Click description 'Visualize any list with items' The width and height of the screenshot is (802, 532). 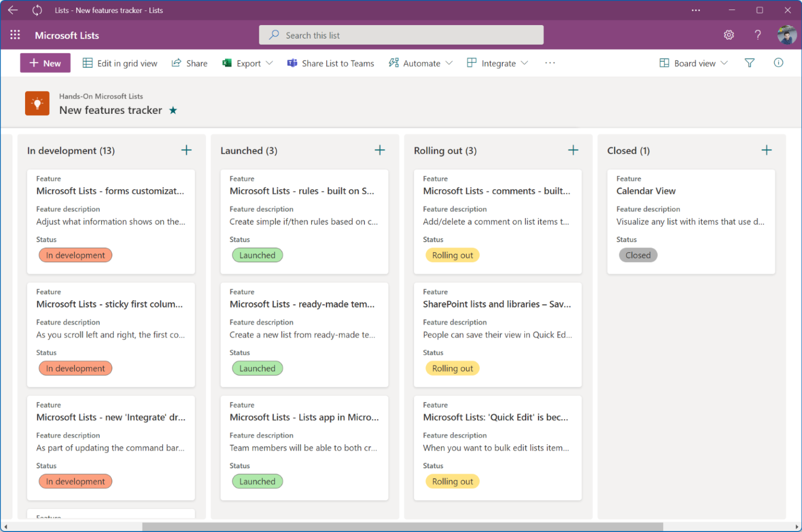(x=690, y=222)
